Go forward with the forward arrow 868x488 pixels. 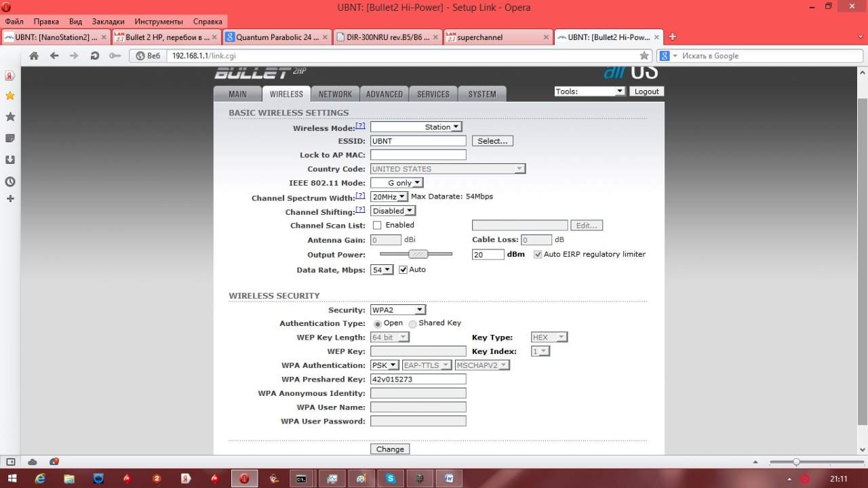[74, 56]
